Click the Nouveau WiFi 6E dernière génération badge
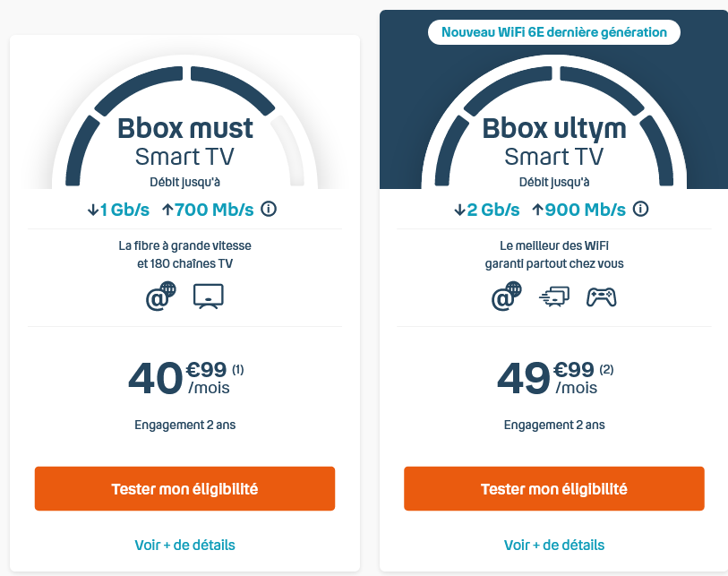The height and width of the screenshot is (576, 728). point(554,32)
